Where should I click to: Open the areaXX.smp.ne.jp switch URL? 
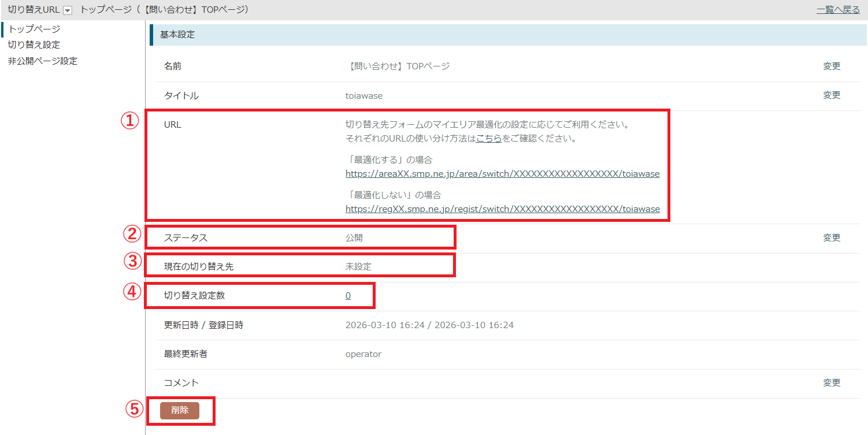click(502, 173)
